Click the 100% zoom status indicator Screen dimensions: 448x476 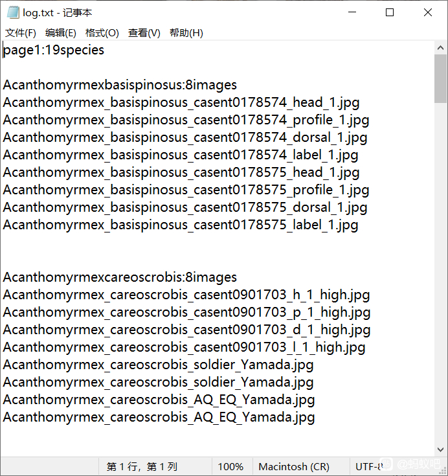(232, 466)
